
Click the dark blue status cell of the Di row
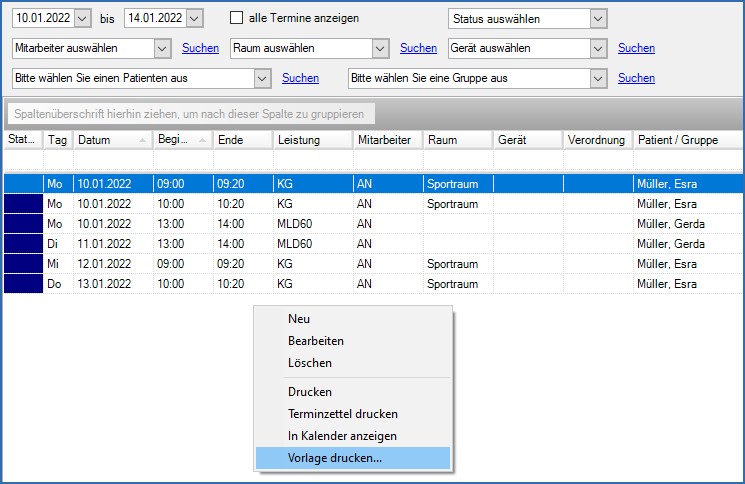tap(23, 244)
